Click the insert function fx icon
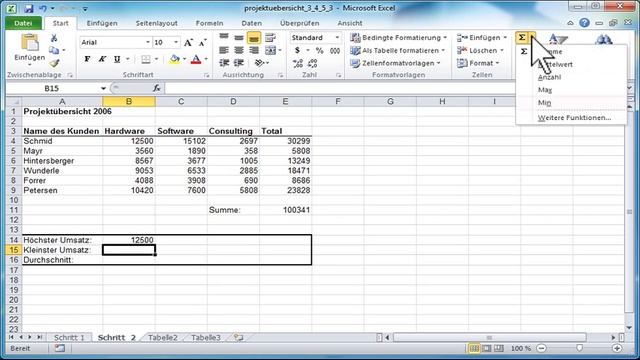The height and width of the screenshot is (360, 640). (x=156, y=88)
